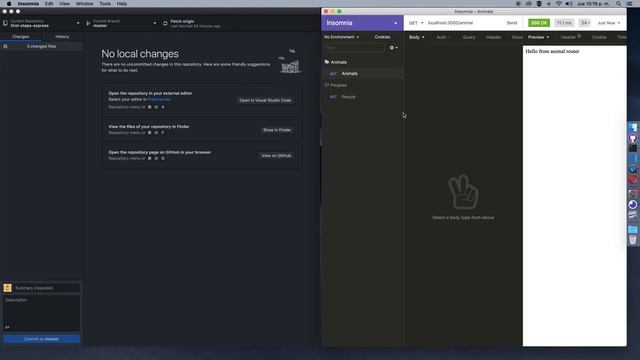
Task: Switch to the response Cookie tab
Action: 599,37
